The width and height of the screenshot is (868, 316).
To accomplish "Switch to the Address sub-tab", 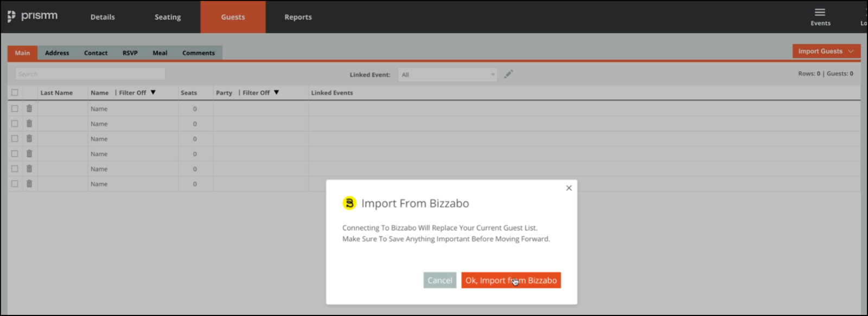I will pos(57,53).
